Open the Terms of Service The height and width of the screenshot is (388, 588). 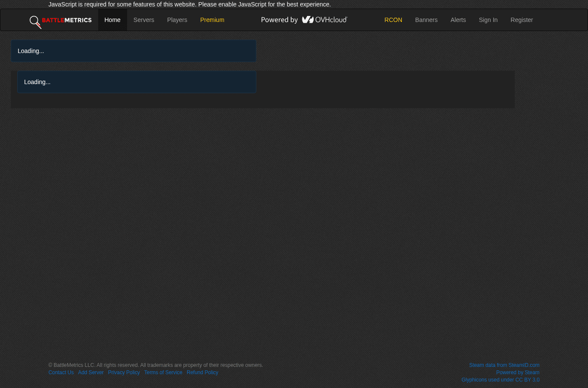tap(163, 372)
